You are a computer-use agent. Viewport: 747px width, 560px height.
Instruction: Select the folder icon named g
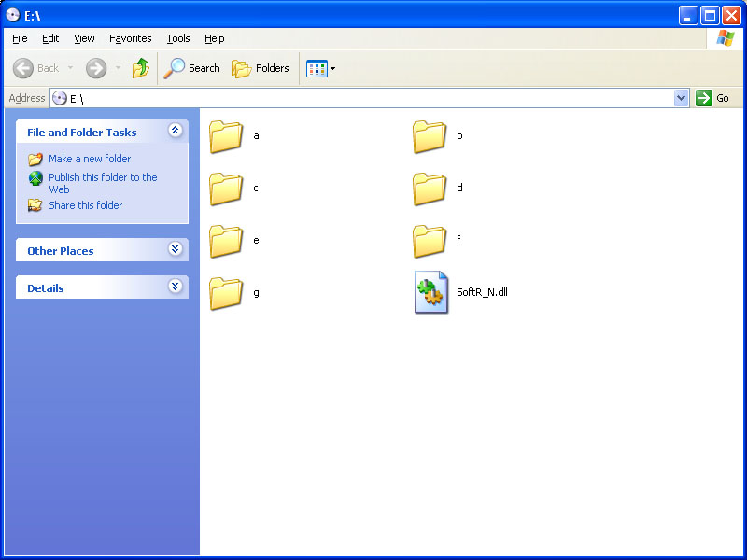coord(226,294)
